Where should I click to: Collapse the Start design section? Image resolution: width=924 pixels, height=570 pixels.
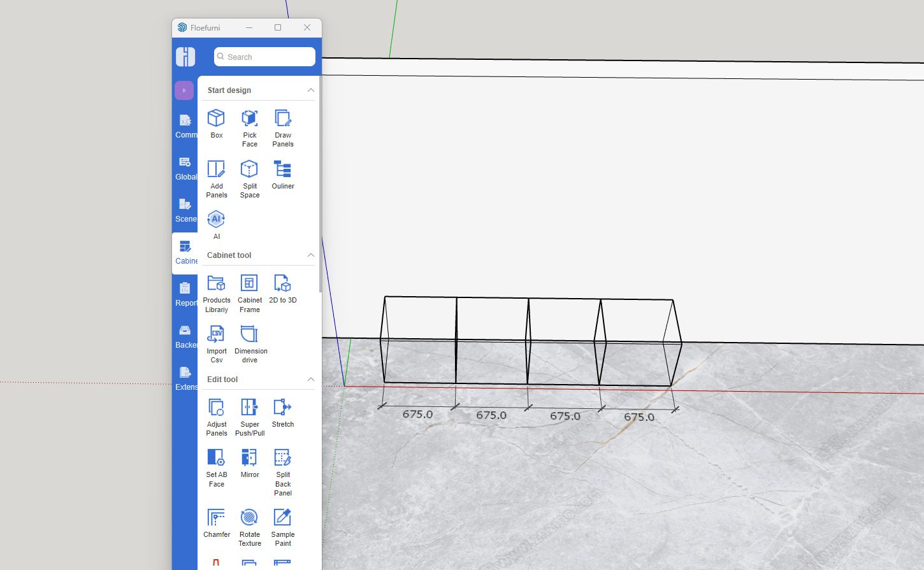click(x=310, y=90)
